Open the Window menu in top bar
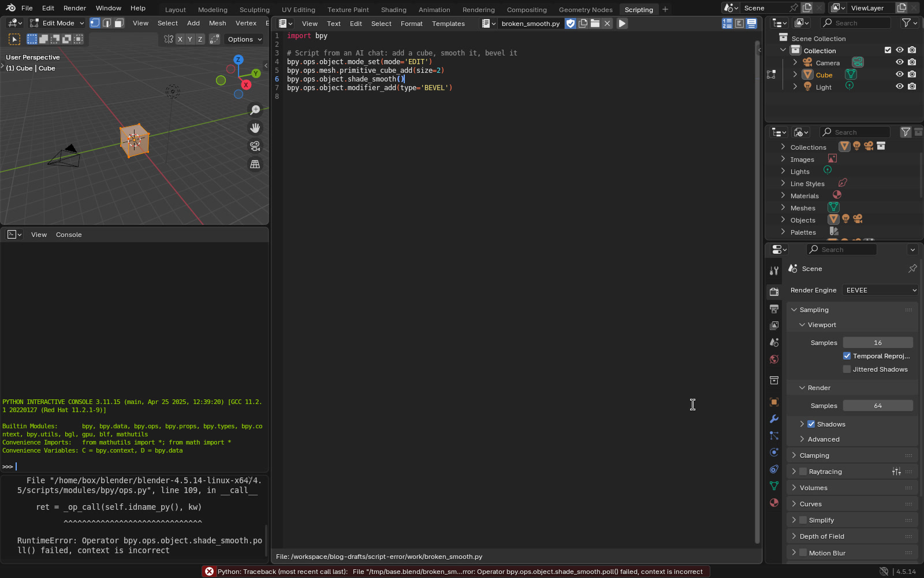 tap(109, 8)
